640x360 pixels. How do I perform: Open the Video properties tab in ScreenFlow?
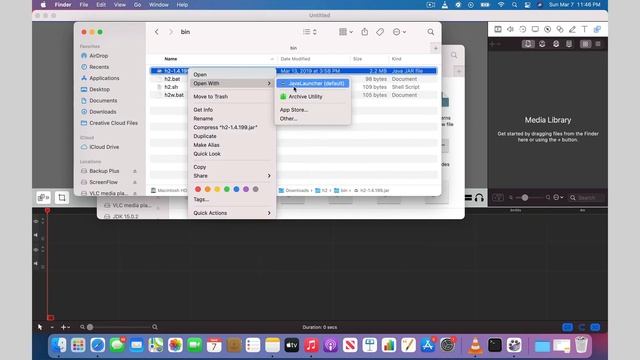click(498, 29)
